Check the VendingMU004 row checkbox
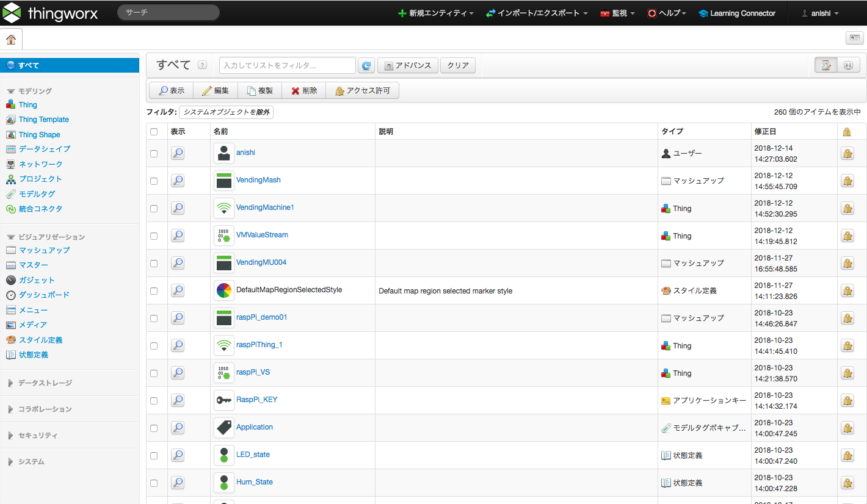The image size is (867, 504). coord(154,264)
